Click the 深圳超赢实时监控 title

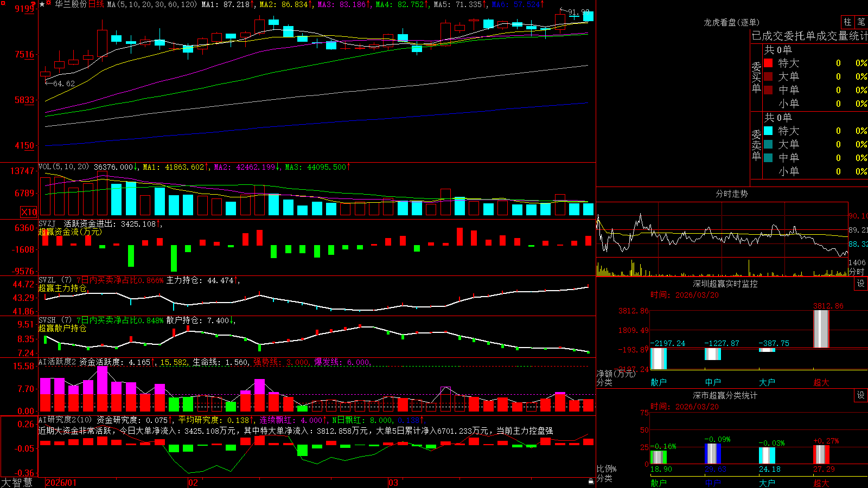pyautogui.click(x=725, y=284)
